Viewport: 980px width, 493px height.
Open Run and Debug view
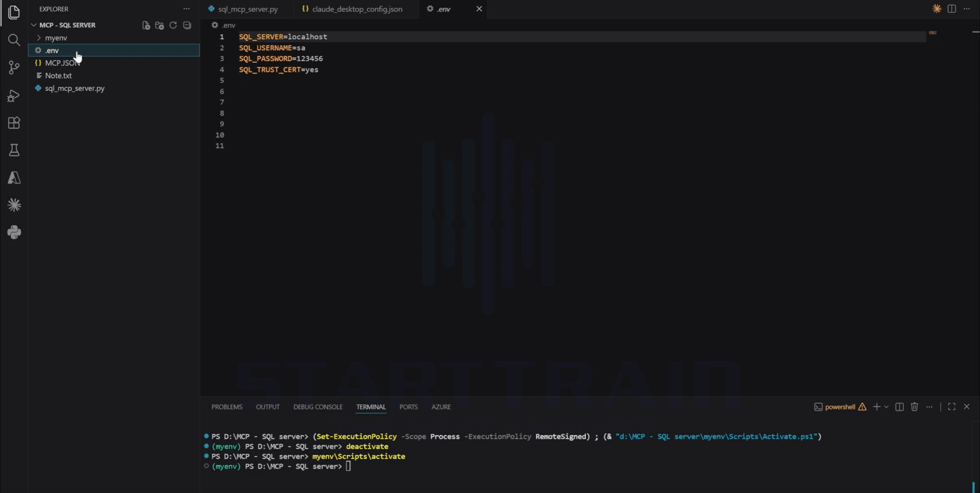coord(14,95)
